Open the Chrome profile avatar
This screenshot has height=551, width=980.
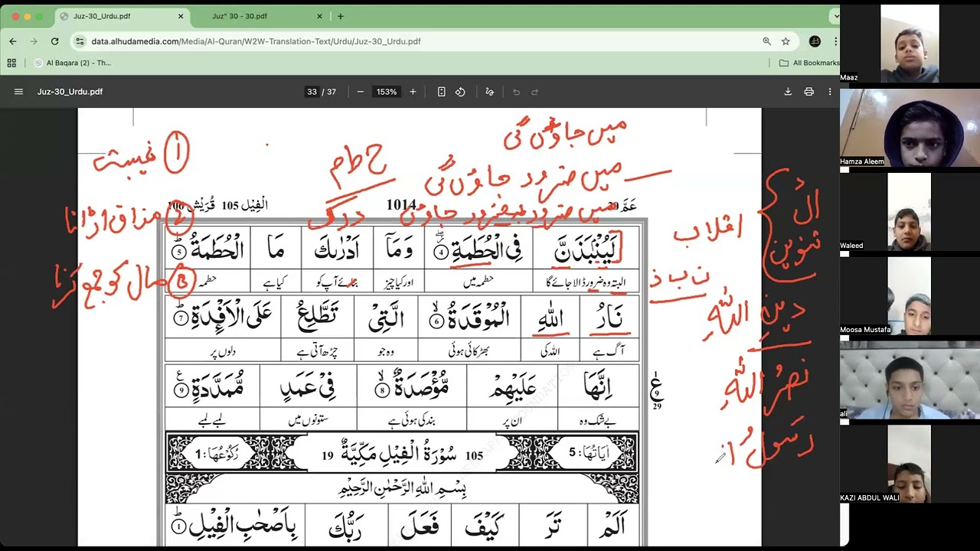click(815, 41)
